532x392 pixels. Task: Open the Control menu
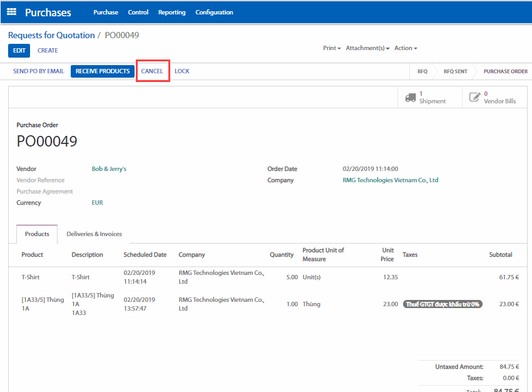pos(138,13)
